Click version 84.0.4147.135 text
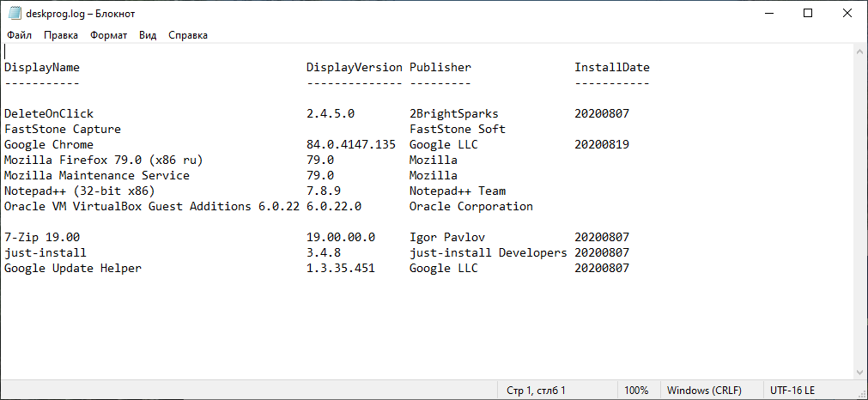868x400 pixels. coord(351,145)
